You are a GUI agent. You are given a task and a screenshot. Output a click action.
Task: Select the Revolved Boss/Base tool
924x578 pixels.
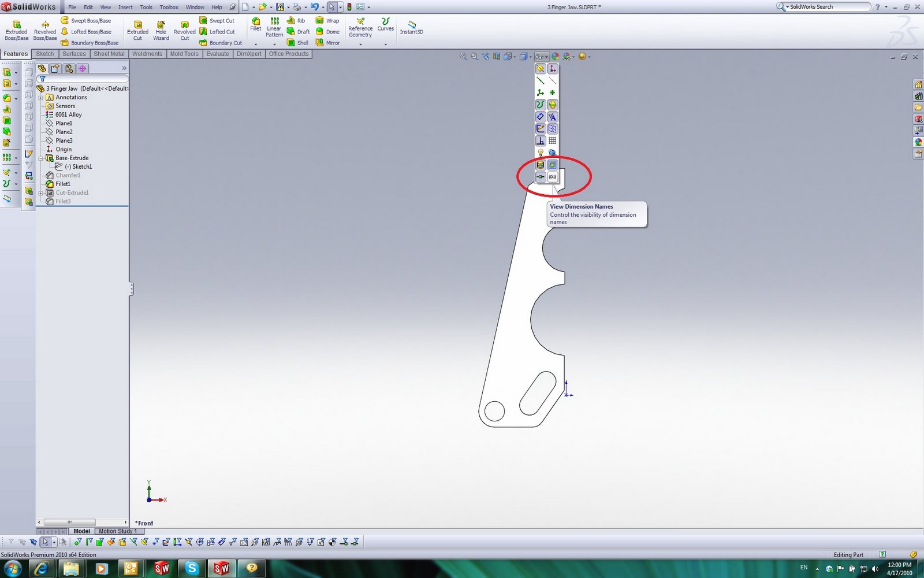tap(45, 31)
